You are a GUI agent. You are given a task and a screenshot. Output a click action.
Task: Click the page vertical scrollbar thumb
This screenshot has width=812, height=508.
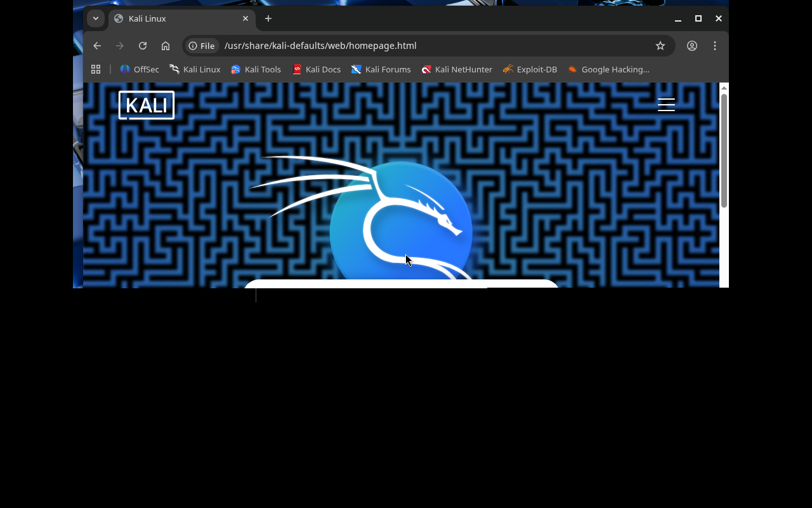pyautogui.click(x=724, y=149)
